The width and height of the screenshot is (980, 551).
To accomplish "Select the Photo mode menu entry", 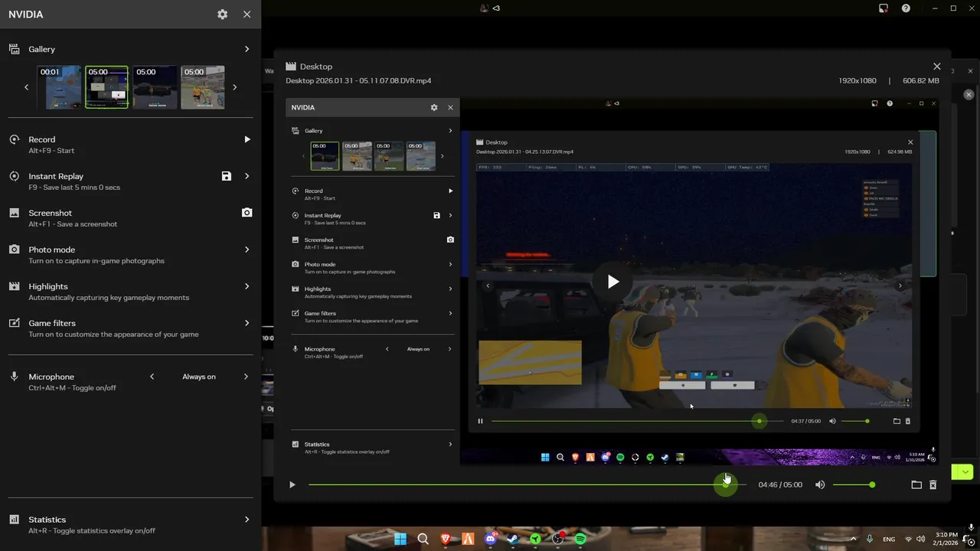I will pyautogui.click(x=130, y=255).
